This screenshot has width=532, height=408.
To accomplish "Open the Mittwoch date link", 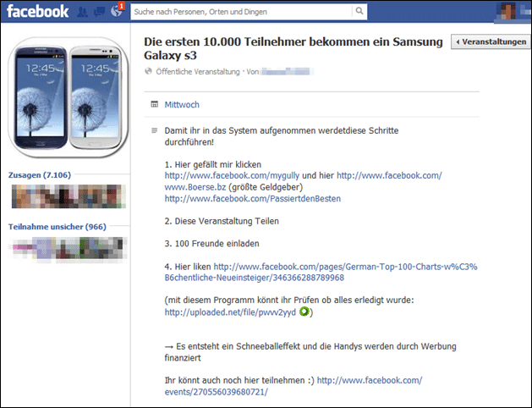I will (x=182, y=105).
